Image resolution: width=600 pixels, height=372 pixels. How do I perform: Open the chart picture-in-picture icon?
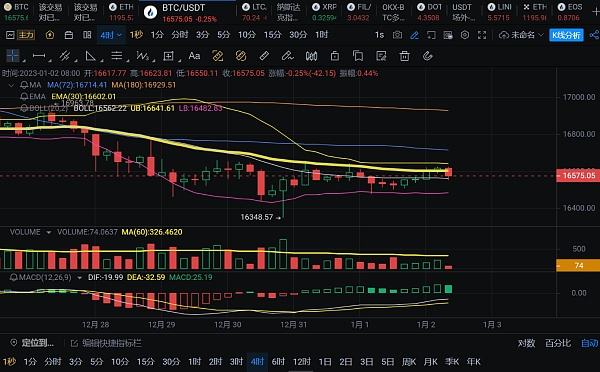(448, 35)
